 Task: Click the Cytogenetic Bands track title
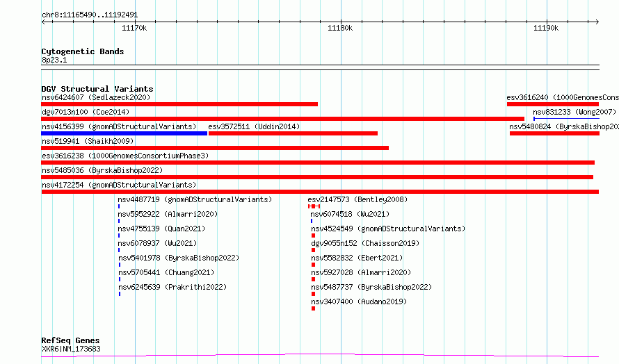coord(83,51)
